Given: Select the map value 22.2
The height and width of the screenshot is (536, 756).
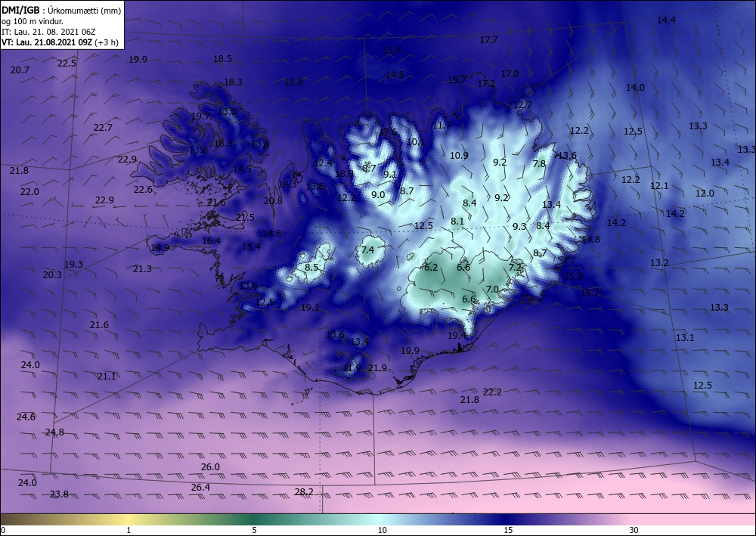Looking at the screenshot, I should point(492,392).
